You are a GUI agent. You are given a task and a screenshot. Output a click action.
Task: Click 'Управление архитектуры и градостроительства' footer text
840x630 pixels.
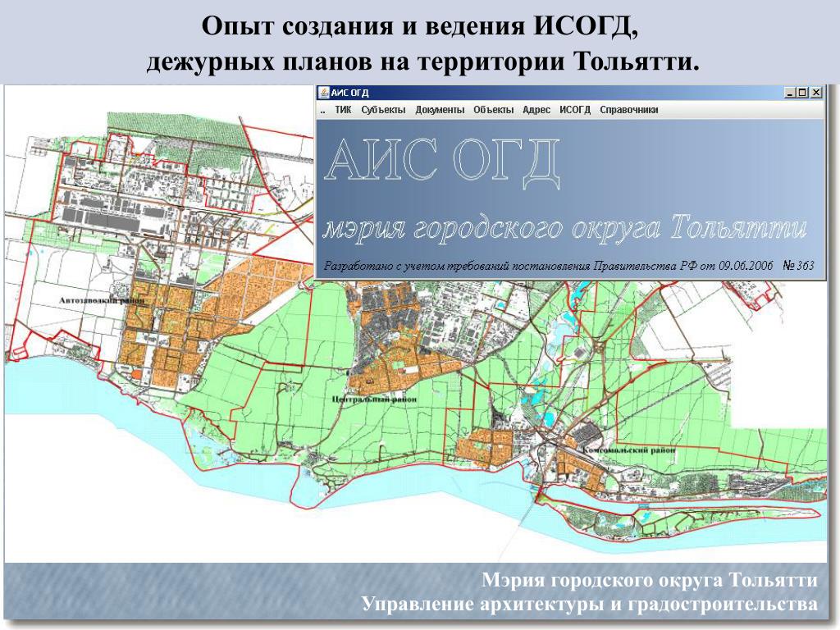pos(590,605)
